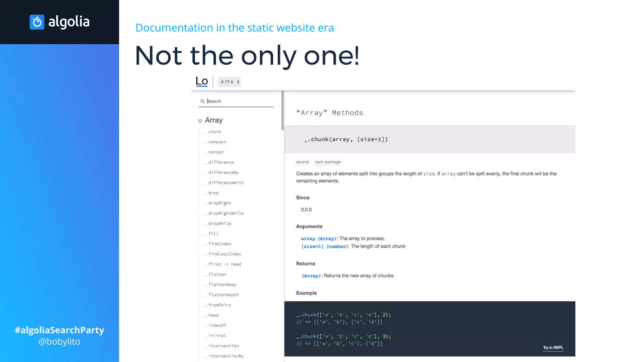Open the _.initial sidebar link
The image size is (644, 362).
point(215,336)
